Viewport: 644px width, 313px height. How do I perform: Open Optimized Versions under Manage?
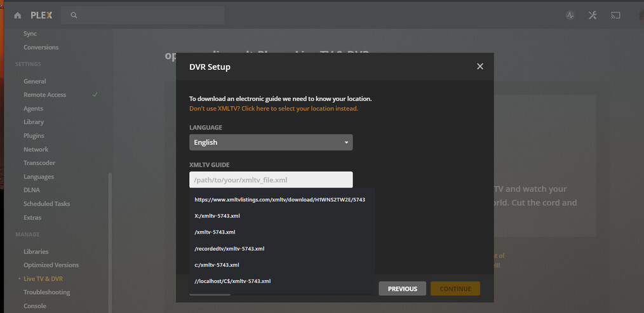tap(51, 265)
